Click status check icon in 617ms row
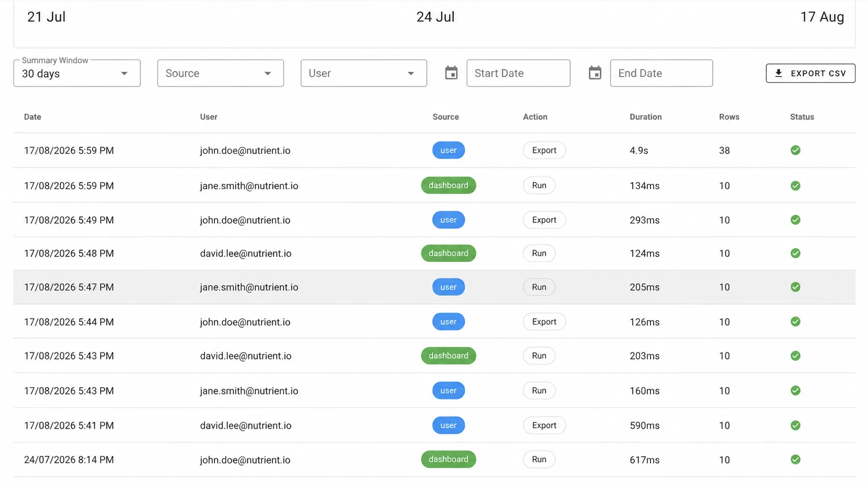The image size is (868, 489). coord(795,459)
